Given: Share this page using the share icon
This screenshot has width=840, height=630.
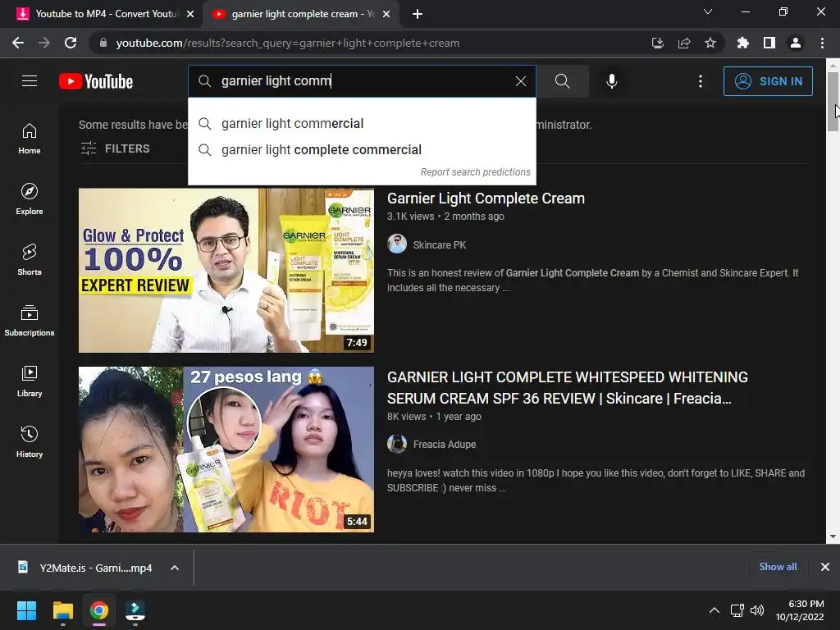Looking at the screenshot, I should pyautogui.click(x=684, y=43).
